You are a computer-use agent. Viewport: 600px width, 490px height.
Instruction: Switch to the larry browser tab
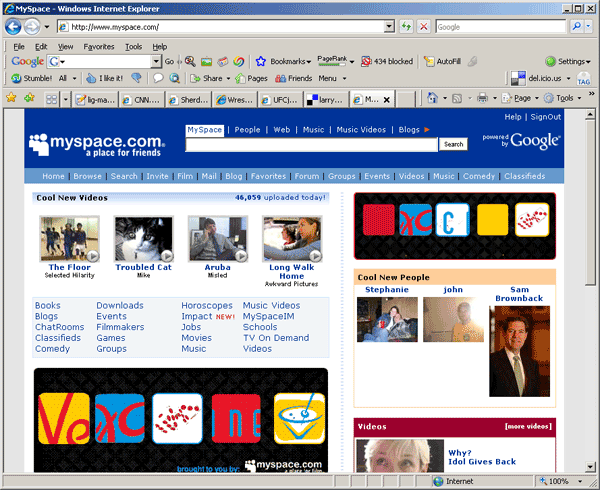tap(326, 100)
